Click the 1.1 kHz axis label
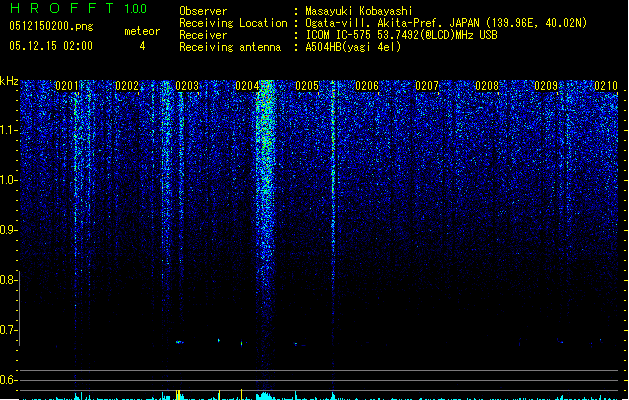629x400 pixels. pyautogui.click(x=8, y=130)
